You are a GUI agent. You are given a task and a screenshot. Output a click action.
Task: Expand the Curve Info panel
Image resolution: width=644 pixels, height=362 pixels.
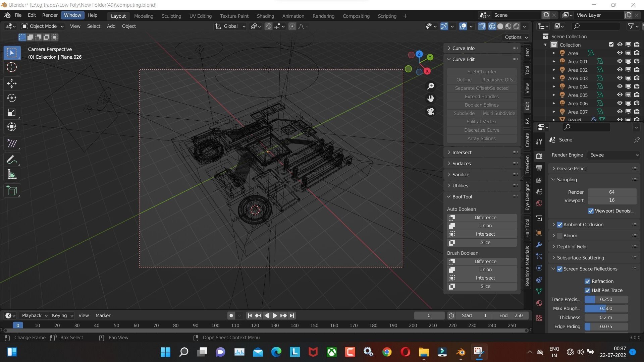coord(482,48)
